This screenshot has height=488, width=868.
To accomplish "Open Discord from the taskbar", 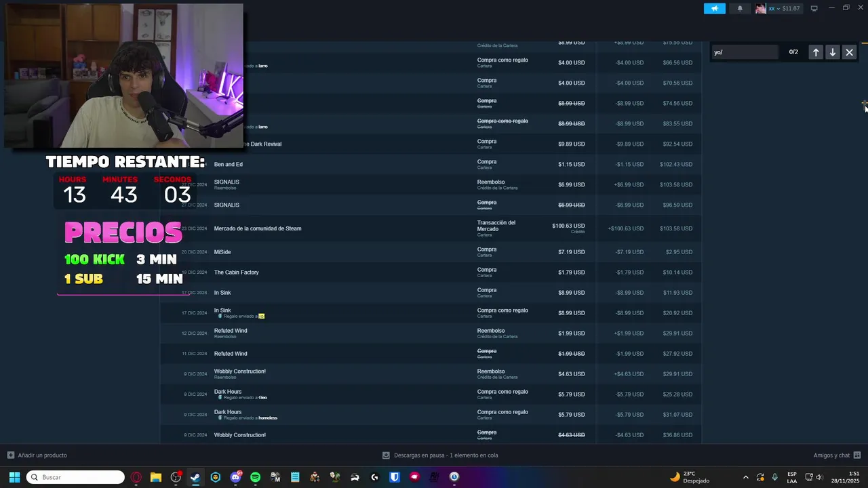I will pyautogui.click(x=235, y=477).
